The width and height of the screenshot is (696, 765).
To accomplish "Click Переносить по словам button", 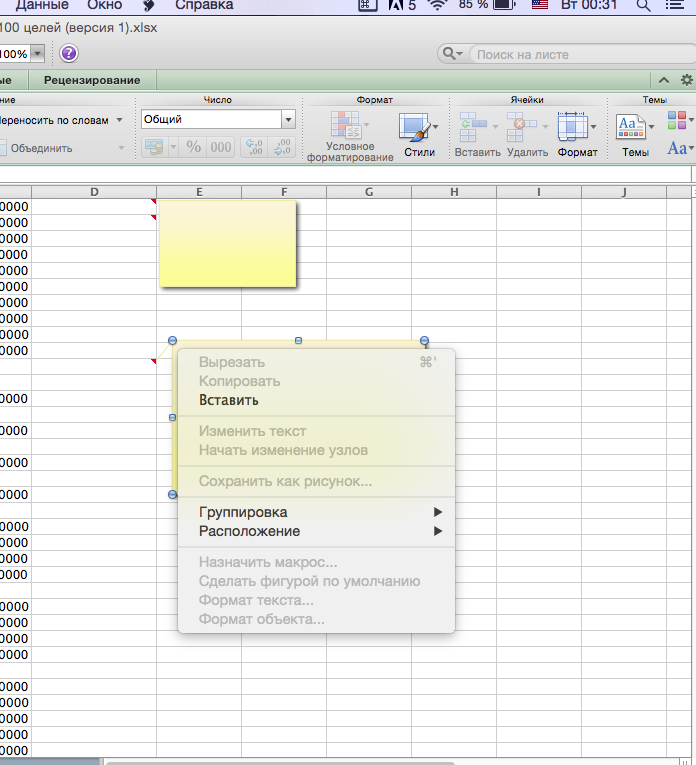I will pyautogui.click(x=54, y=120).
